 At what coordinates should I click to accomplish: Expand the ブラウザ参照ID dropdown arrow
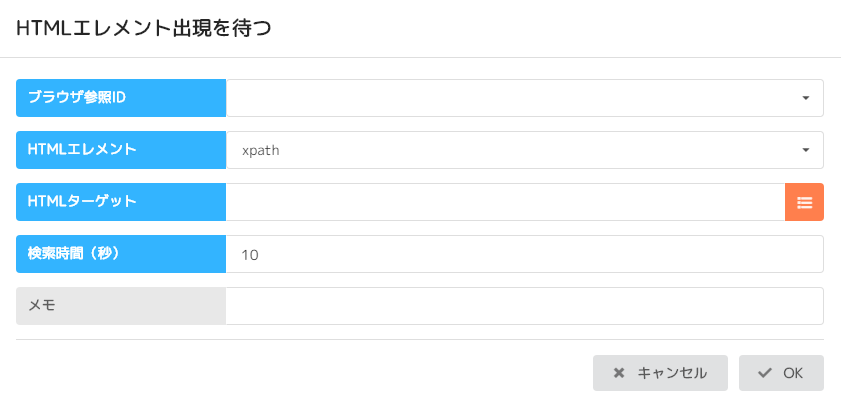point(805,98)
